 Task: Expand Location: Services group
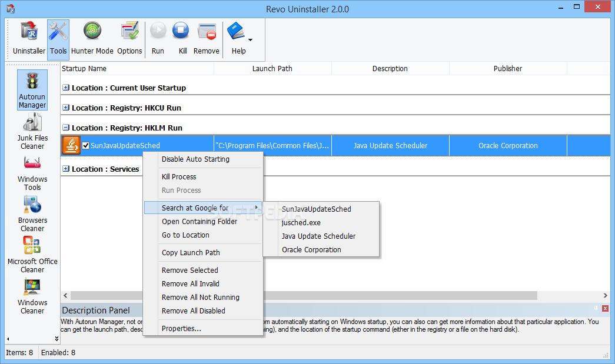(66, 169)
